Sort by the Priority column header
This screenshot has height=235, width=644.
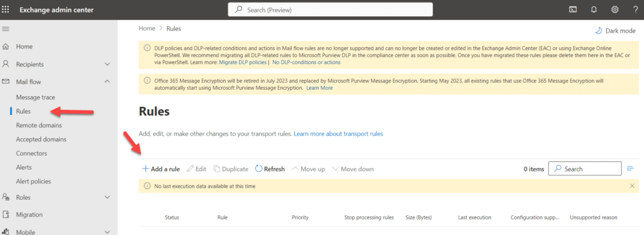pos(300,217)
